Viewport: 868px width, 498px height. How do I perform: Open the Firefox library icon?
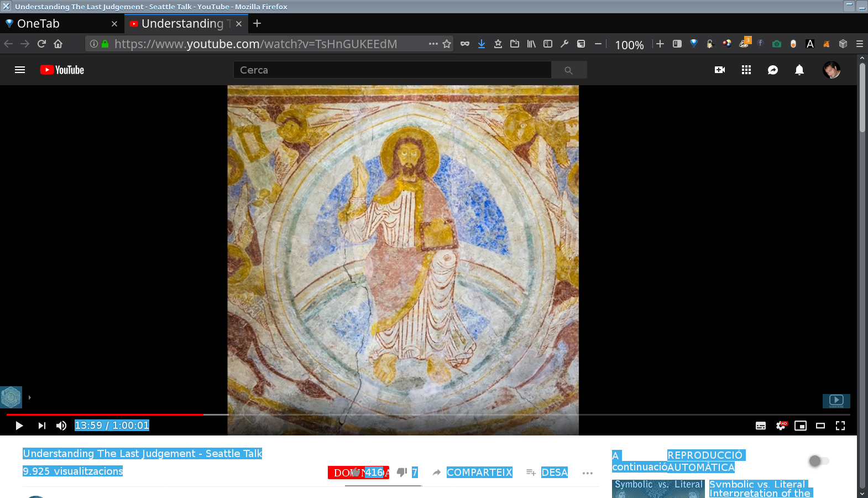(531, 44)
